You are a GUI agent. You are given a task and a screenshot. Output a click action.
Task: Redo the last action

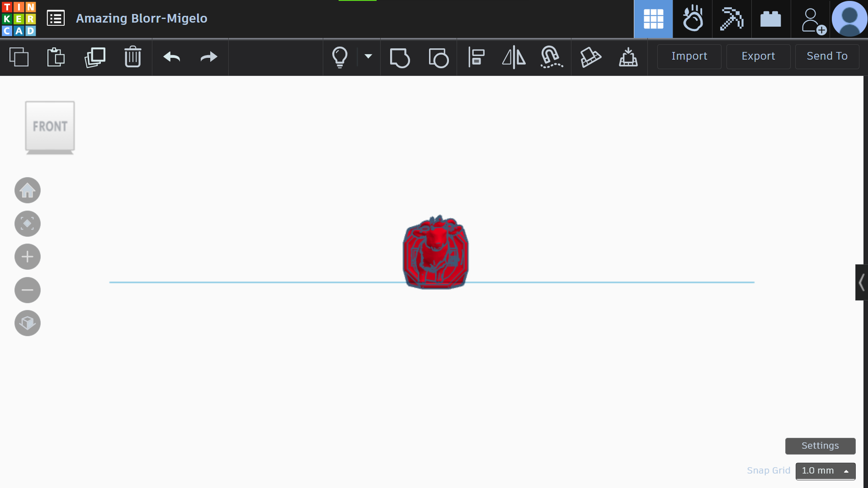(x=209, y=57)
